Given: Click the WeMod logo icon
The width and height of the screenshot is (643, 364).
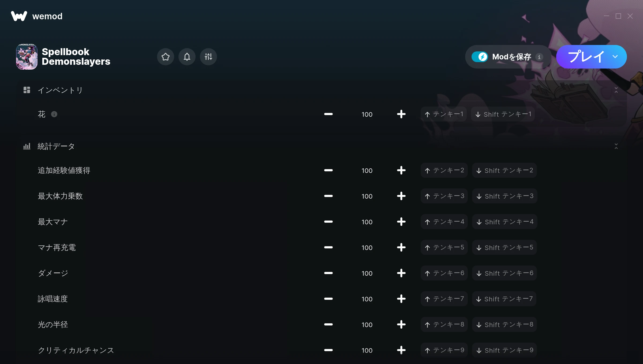Looking at the screenshot, I should click(x=19, y=16).
